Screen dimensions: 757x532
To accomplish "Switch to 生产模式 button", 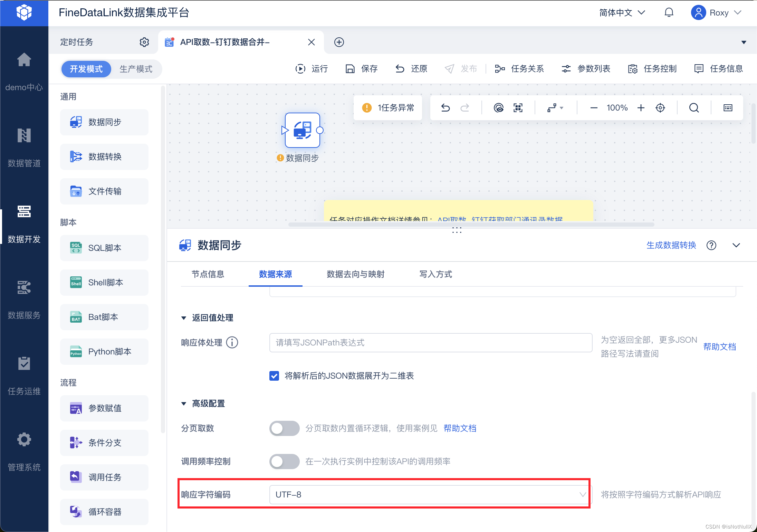I will (136, 69).
